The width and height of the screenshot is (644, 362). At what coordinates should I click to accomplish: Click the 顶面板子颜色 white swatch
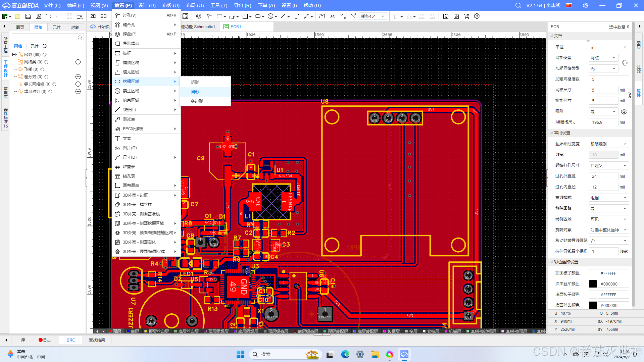[x=593, y=273]
